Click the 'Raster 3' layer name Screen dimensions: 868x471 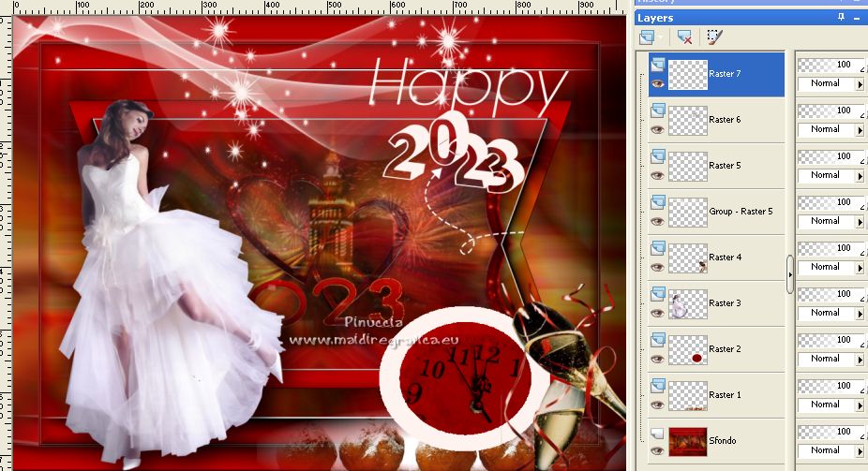click(x=725, y=303)
